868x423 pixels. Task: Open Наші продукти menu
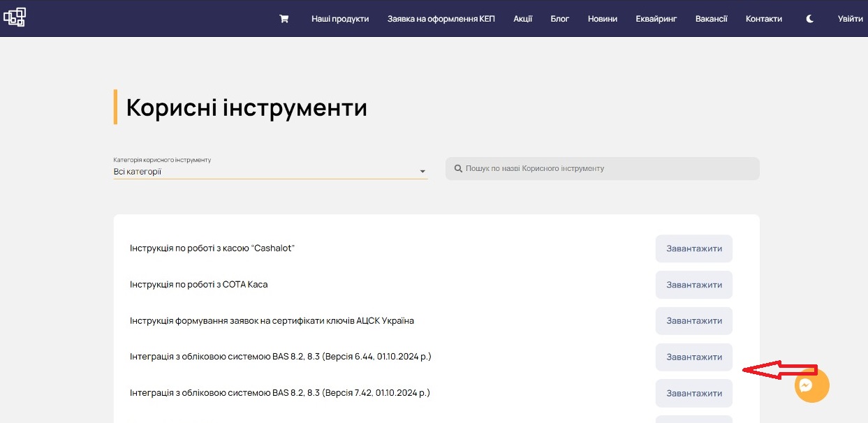340,19
